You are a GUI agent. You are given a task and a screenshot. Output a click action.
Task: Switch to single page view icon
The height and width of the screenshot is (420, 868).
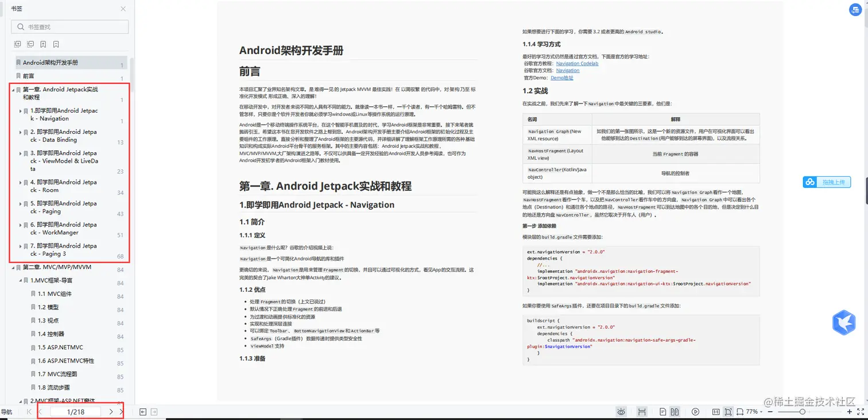[x=663, y=412]
